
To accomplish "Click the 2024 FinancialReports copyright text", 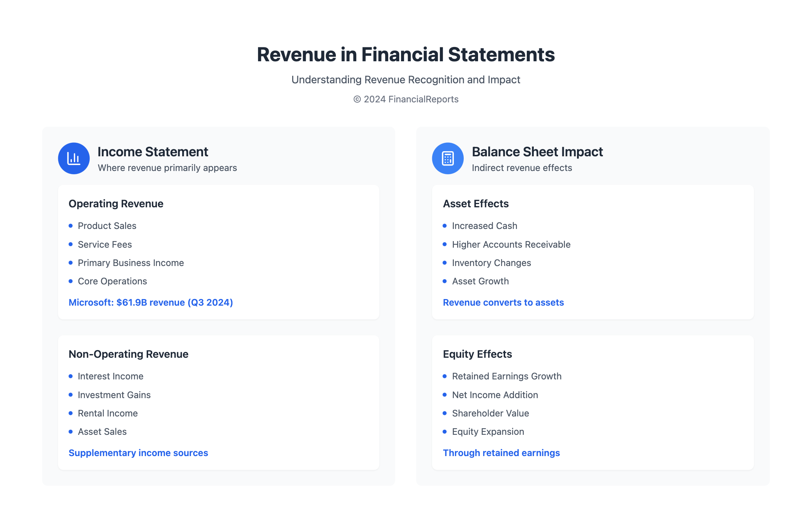I will [406, 99].
